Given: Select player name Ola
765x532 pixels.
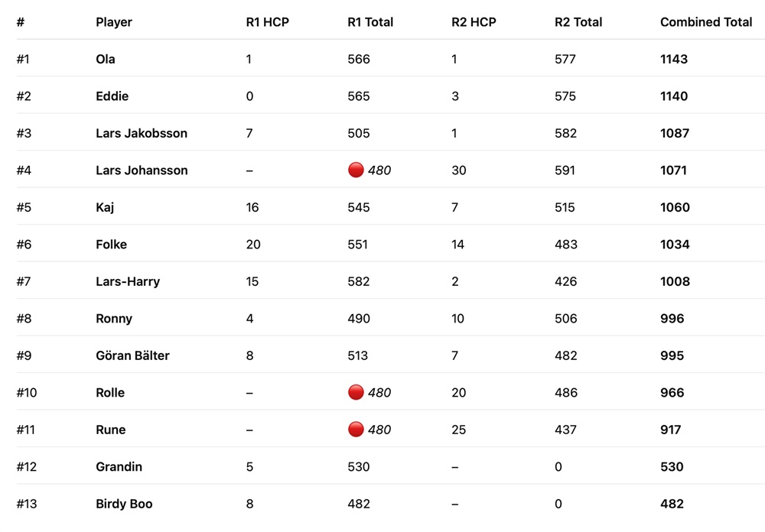Looking at the screenshot, I should coord(106,59).
